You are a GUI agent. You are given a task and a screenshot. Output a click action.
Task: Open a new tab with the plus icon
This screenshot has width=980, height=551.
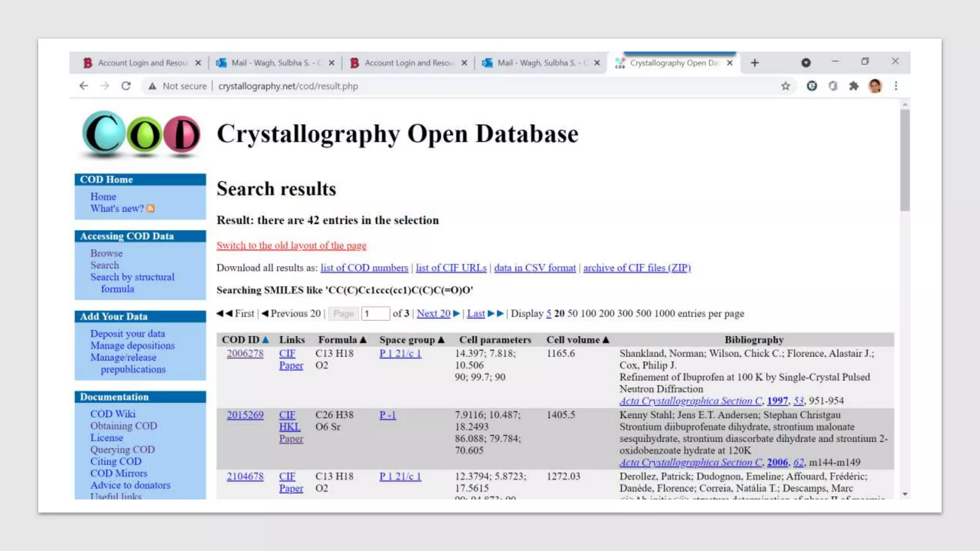tap(755, 63)
